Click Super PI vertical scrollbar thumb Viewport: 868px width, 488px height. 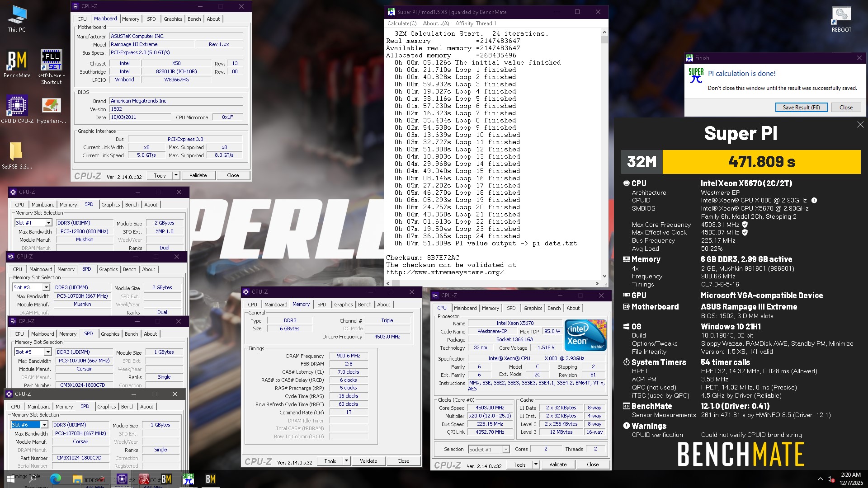coord(604,40)
